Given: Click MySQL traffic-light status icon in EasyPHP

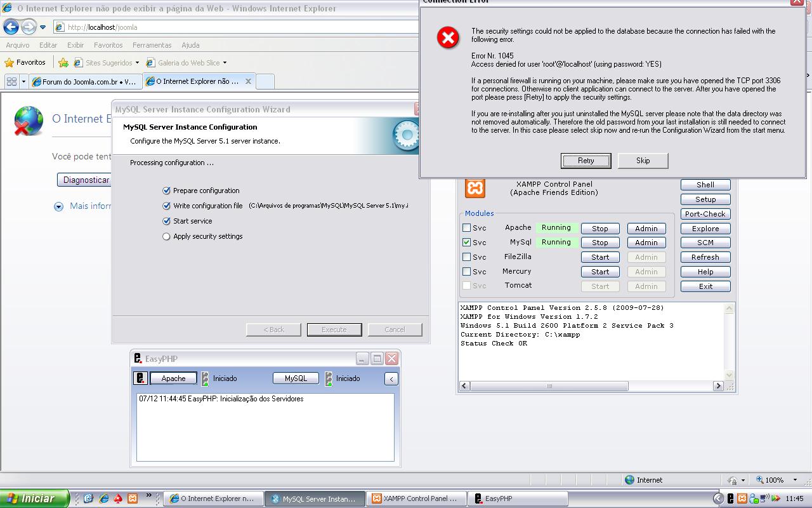Looking at the screenshot, I should [329, 378].
